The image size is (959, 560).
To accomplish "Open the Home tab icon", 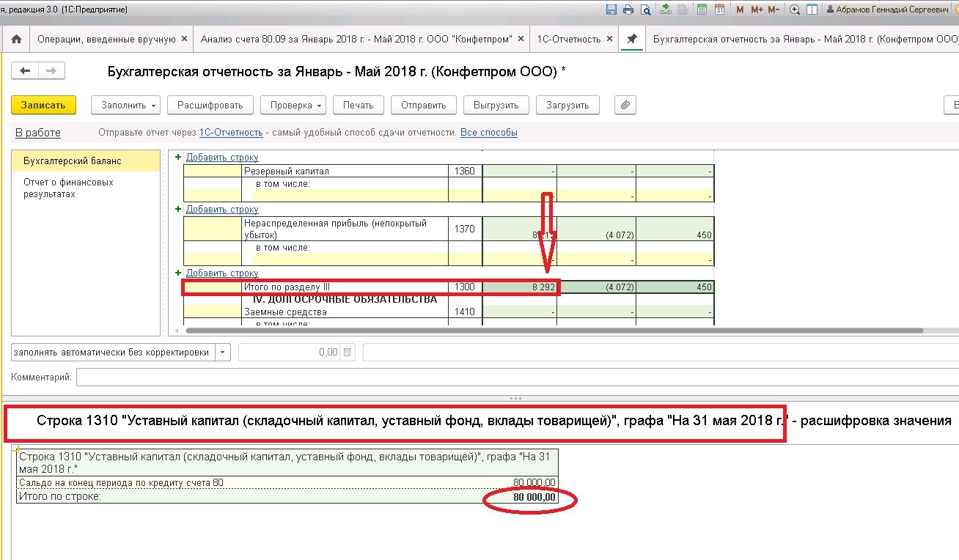I will pyautogui.click(x=16, y=39).
